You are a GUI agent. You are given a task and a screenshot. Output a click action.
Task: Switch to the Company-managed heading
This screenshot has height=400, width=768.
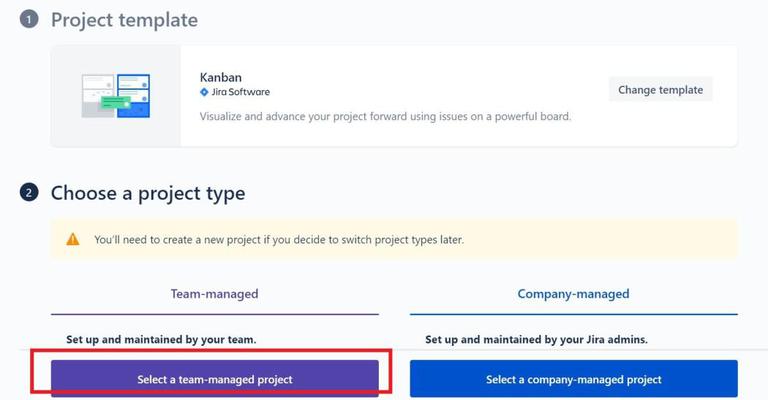[x=573, y=294]
